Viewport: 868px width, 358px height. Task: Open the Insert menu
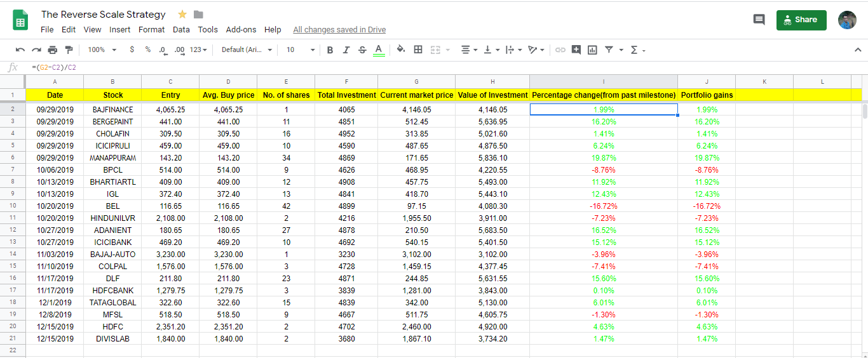pos(119,29)
